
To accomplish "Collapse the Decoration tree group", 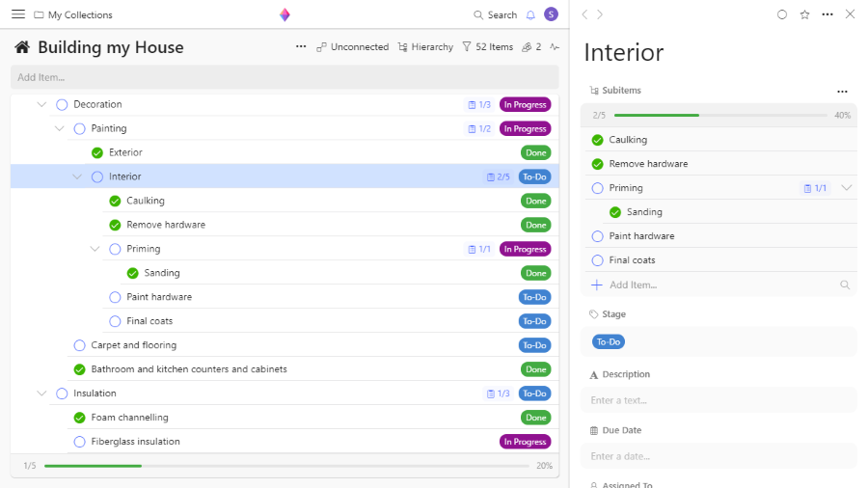I will pyautogui.click(x=41, y=104).
